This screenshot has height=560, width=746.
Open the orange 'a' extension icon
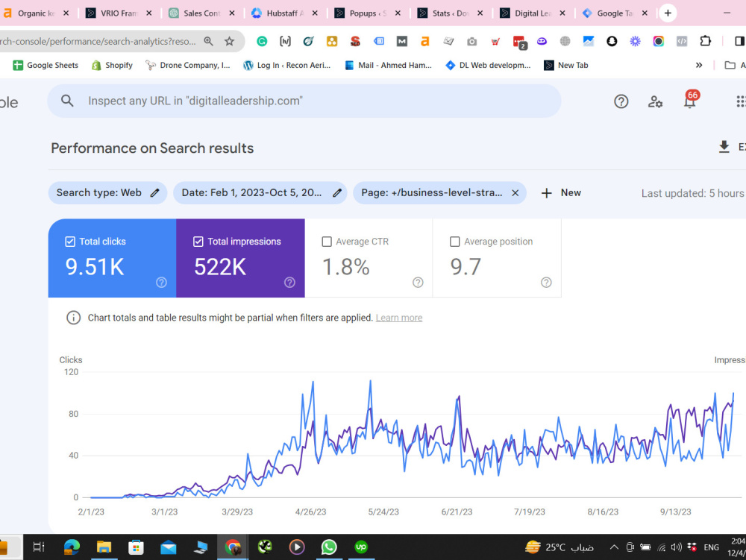pyautogui.click(x=425, y=41)
